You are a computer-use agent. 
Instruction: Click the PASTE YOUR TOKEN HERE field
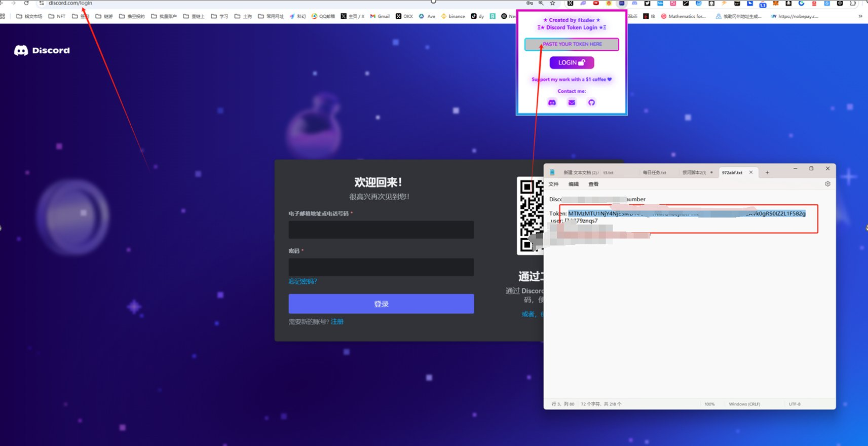[x=572, y=44]
